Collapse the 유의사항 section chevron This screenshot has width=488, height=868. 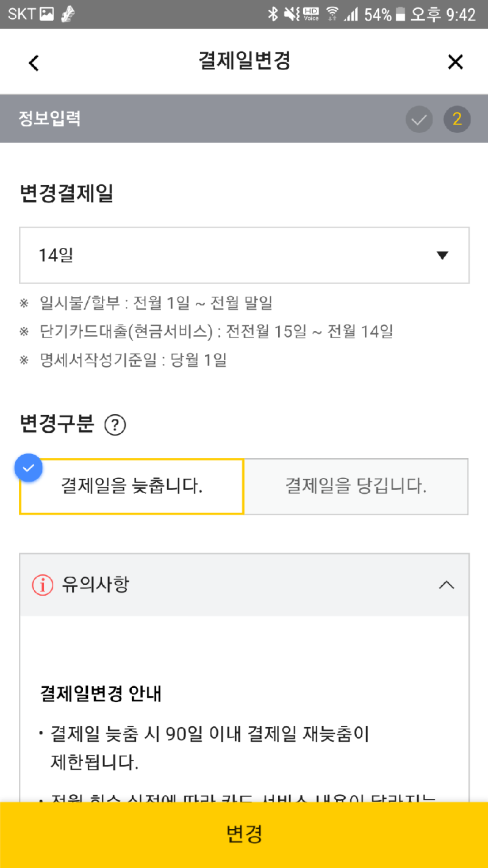click(447, 585)
